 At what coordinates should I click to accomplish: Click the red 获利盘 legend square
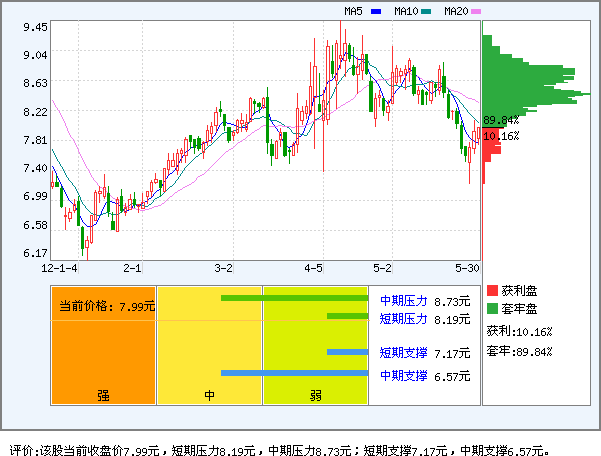click(x=492, y=290)
